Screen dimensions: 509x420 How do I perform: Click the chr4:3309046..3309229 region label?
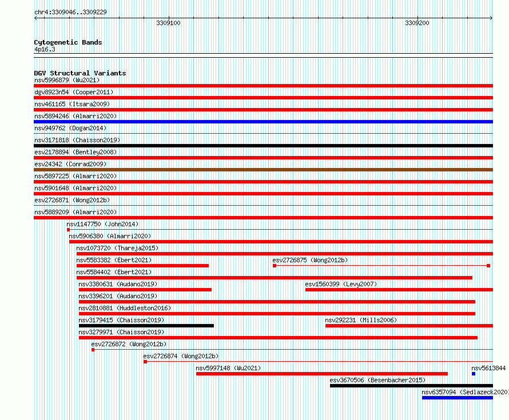point(70,12)
